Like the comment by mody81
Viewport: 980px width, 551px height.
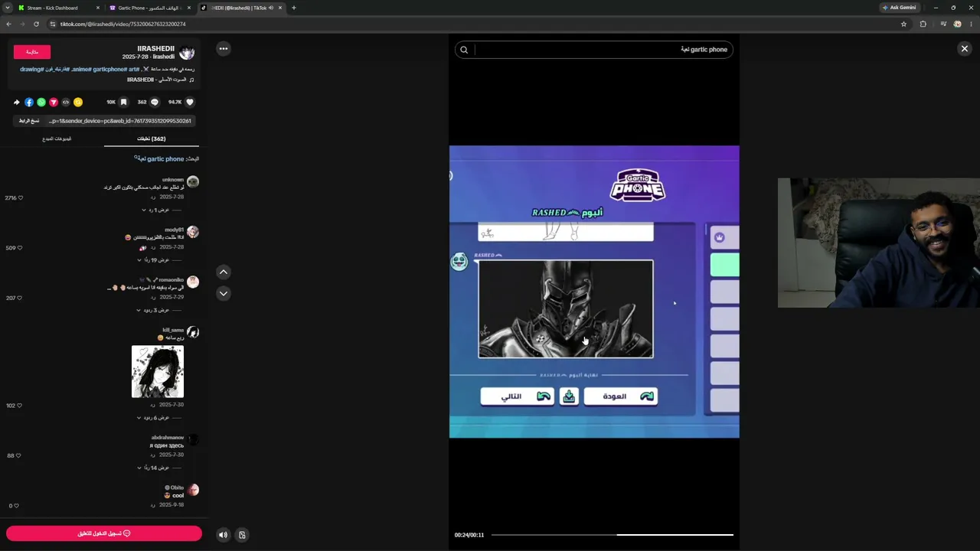[x=20, y=248]
